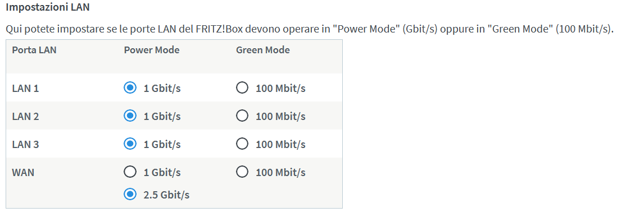The image size is (644, 217).
Task: Click the WAN row label
Action: tap(23, 172)
